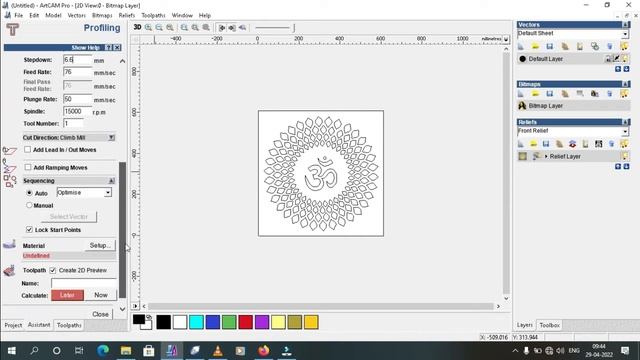Toggle all vector layers visibility bulb
This screenshot has height=360, width=640.
[624, 47]
